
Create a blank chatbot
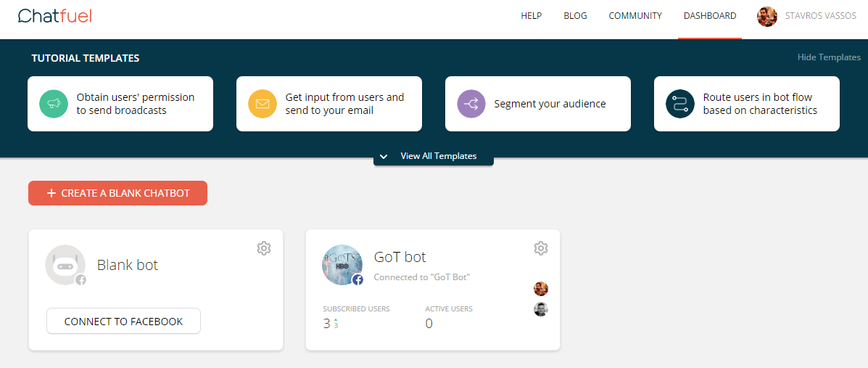pyautogui.click(x=118, y=193)
